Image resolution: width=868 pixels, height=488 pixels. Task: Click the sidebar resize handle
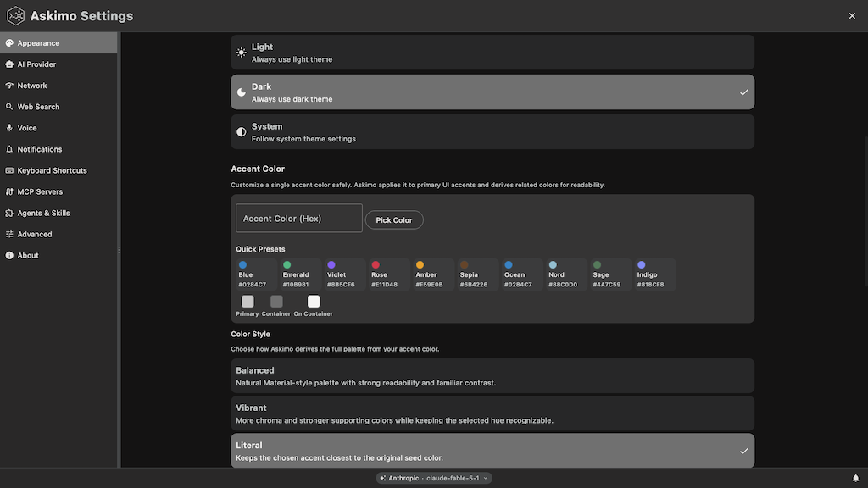pos(119,250)
